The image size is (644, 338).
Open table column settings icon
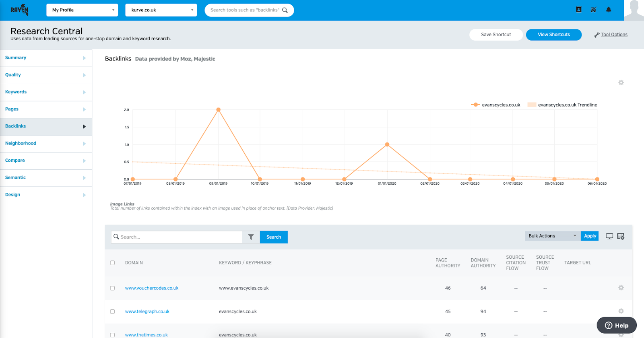point(621,236)
